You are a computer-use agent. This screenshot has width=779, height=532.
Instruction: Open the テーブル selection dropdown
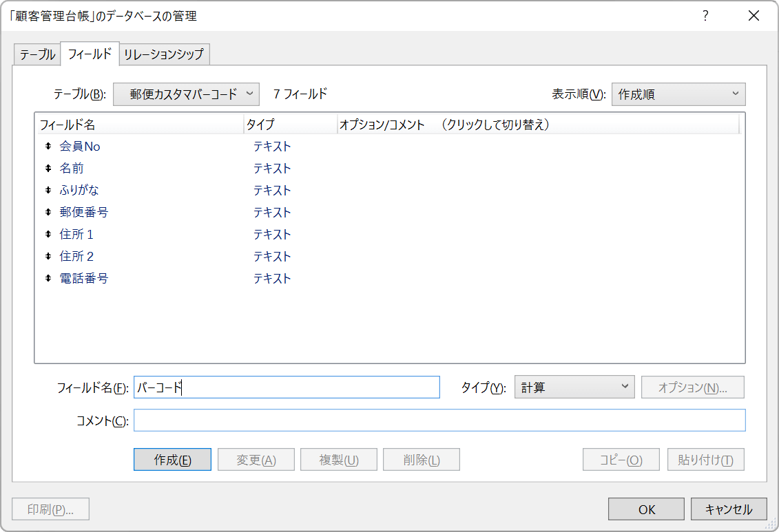pos(186,94)
